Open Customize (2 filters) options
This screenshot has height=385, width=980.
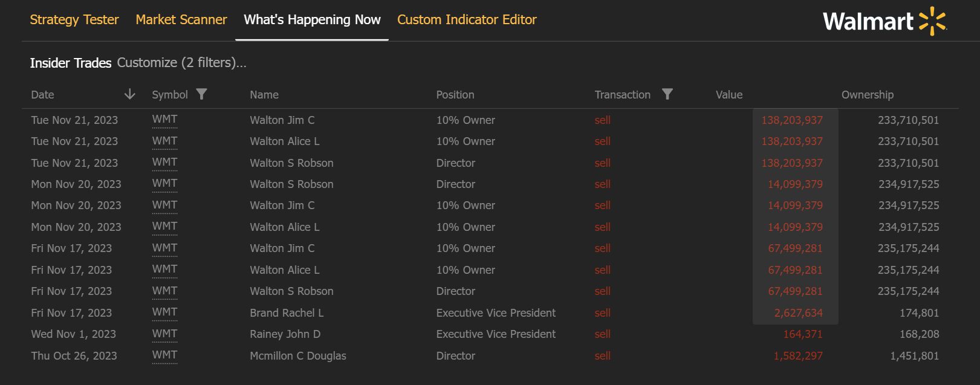pyautogui.click(x=181, y=63)
